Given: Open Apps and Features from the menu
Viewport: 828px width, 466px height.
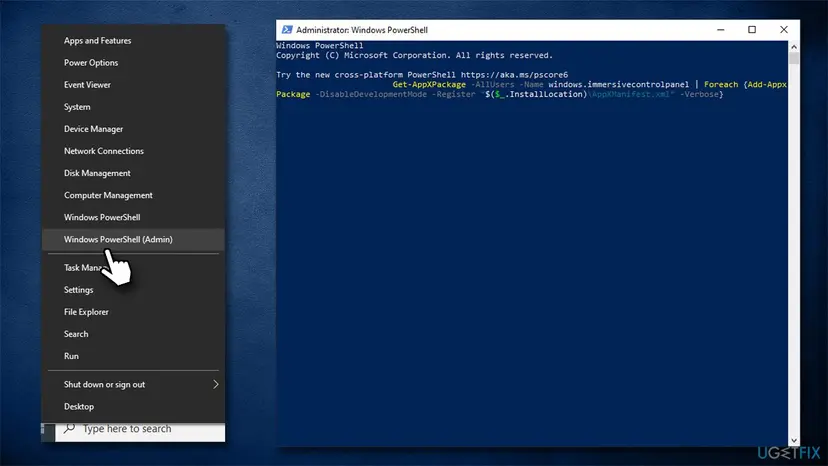Looking at the screenshot, I should point(133,41).
